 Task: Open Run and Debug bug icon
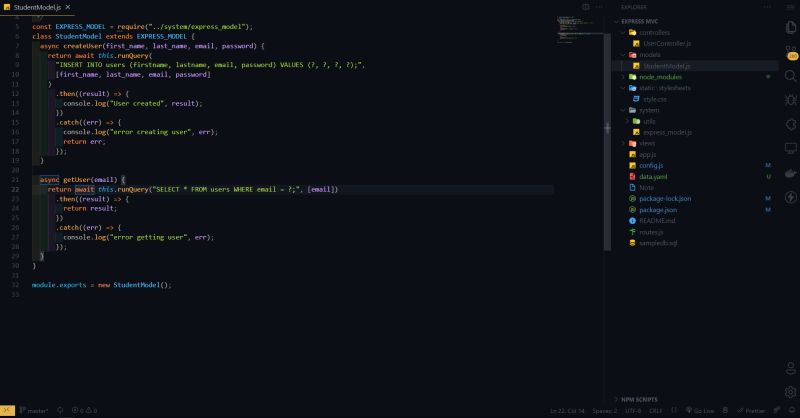tap(791, 100)
